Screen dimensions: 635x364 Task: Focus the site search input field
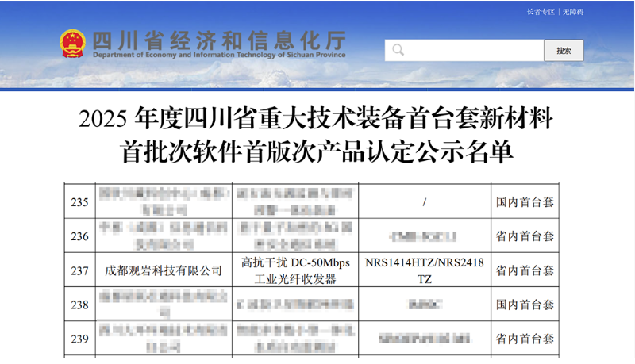(x=464, y=50)
